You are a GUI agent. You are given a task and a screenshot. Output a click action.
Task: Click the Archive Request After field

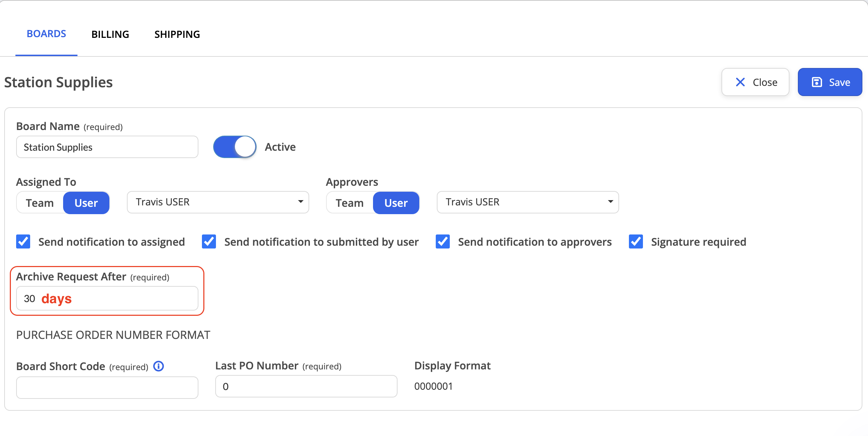click(107, 299)
